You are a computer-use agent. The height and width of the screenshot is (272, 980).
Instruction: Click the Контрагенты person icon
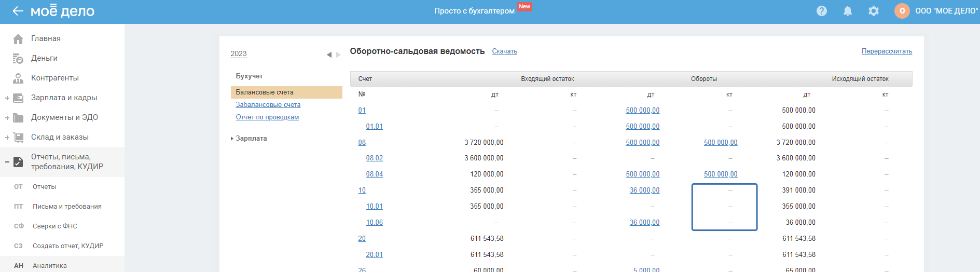click(18, 78)
